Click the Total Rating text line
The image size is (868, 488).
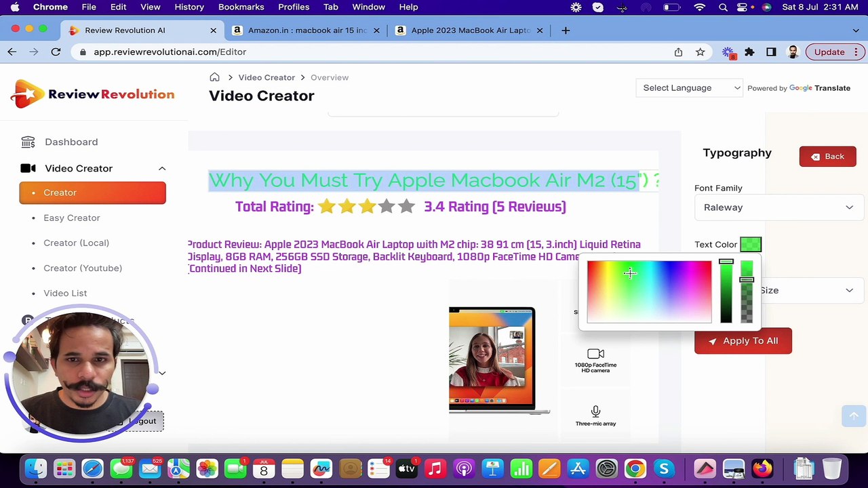pyautogui.click(x=401, y=207)
